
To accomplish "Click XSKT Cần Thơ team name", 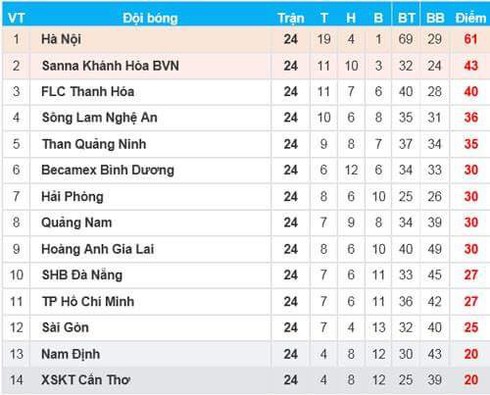I will coord(85,380).
